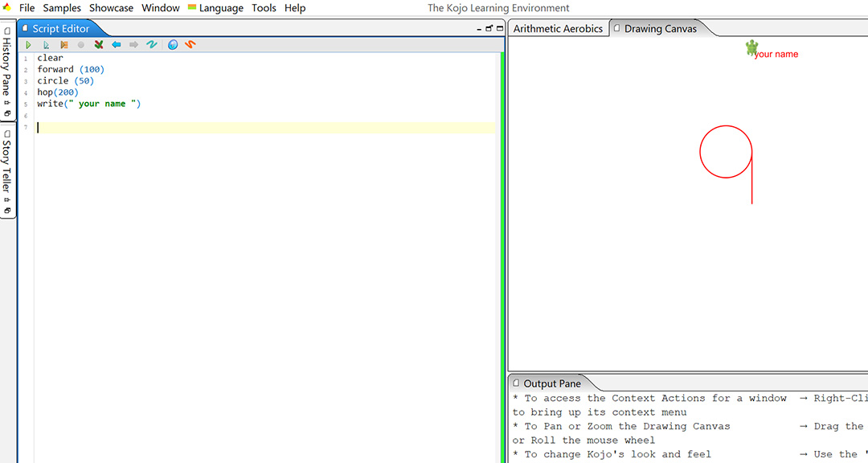
Task: Click the gray Stop Script button
Action: click(80, 45)
